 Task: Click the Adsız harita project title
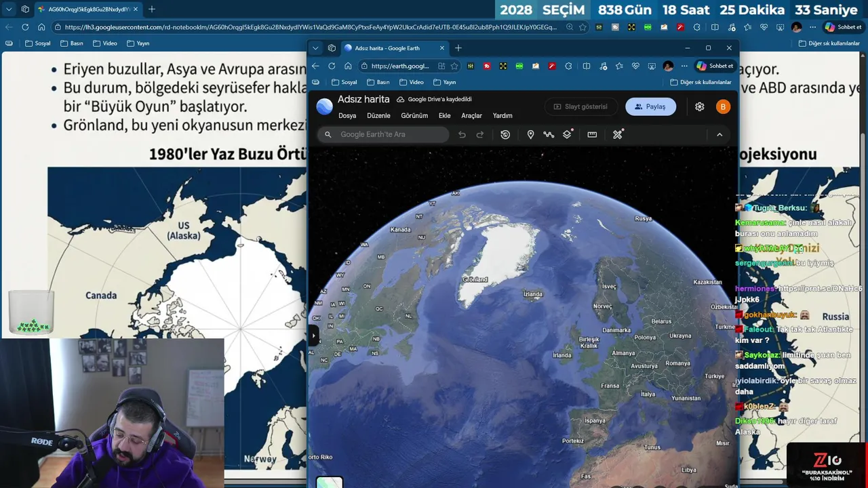(363, 99)
